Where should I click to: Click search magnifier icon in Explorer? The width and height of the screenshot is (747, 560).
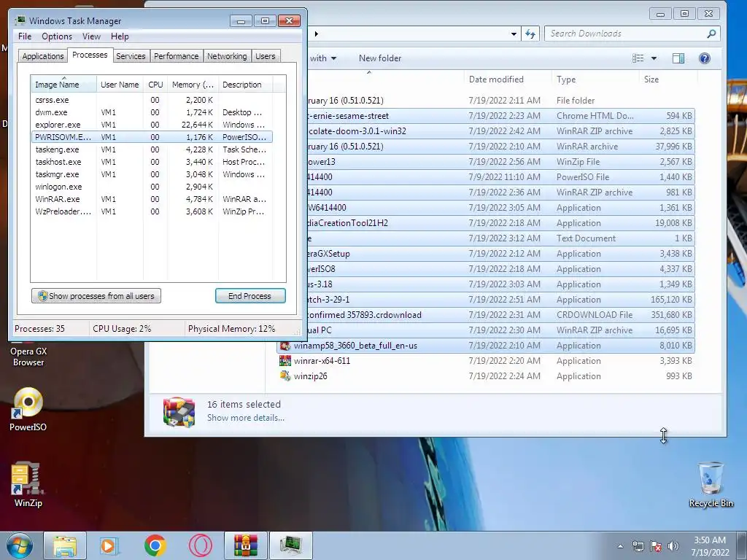click(711, 34)
